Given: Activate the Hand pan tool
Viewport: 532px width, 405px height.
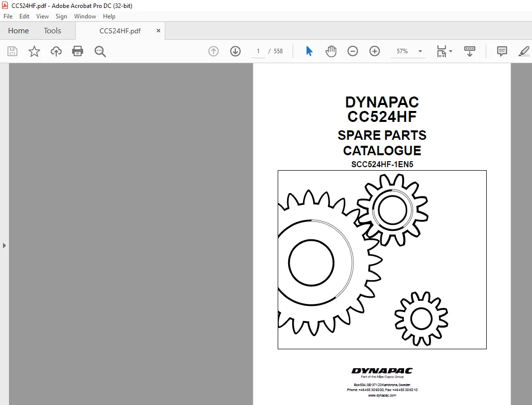Looking at the screenshot, I should (331, 51).
